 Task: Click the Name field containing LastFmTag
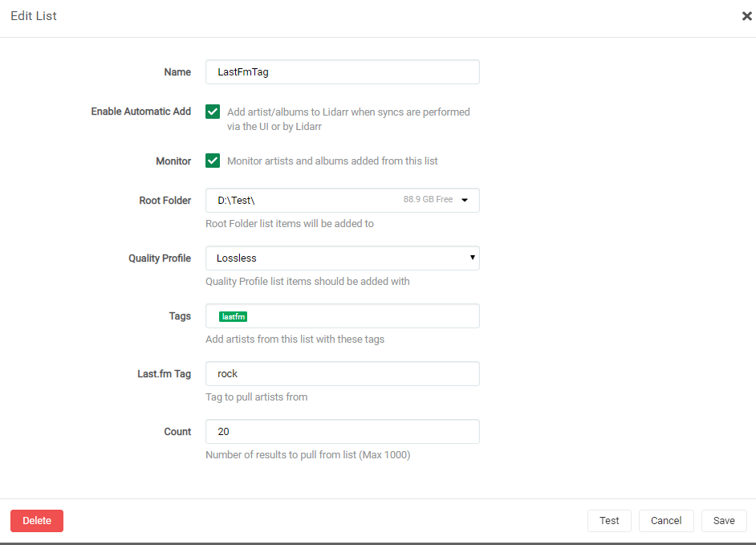(x=342, y=72)
